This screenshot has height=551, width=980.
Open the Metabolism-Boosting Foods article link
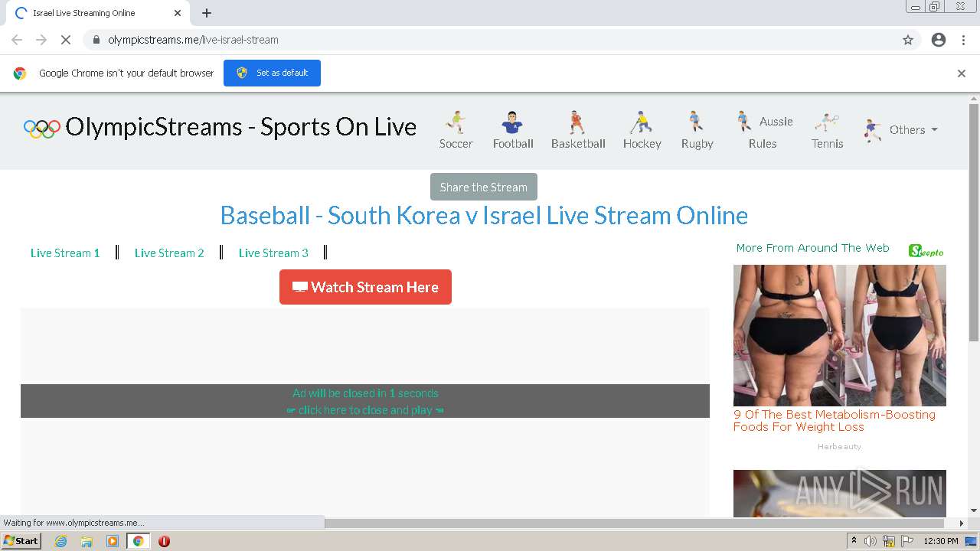[835, 421]
